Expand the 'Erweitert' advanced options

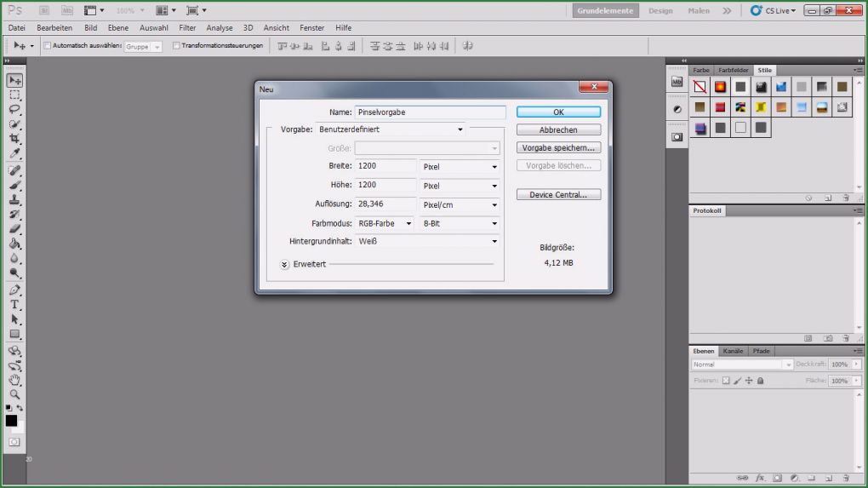285,265
